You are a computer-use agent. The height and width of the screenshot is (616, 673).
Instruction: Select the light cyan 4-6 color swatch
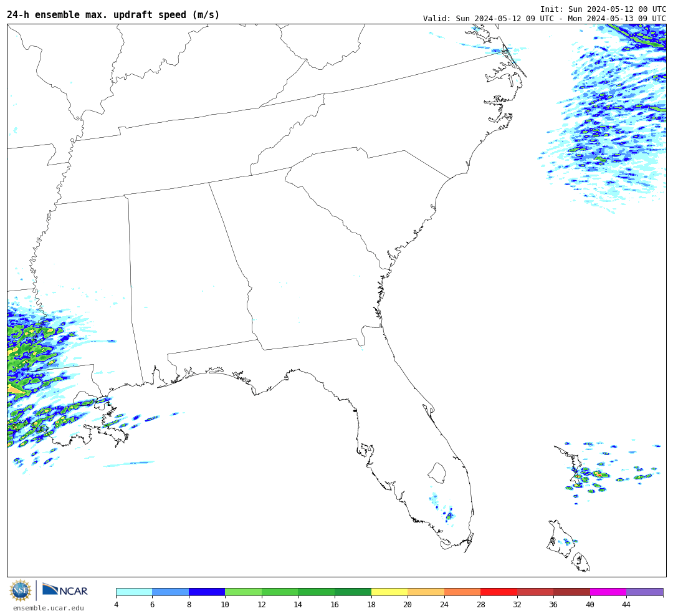click(134, 592)
